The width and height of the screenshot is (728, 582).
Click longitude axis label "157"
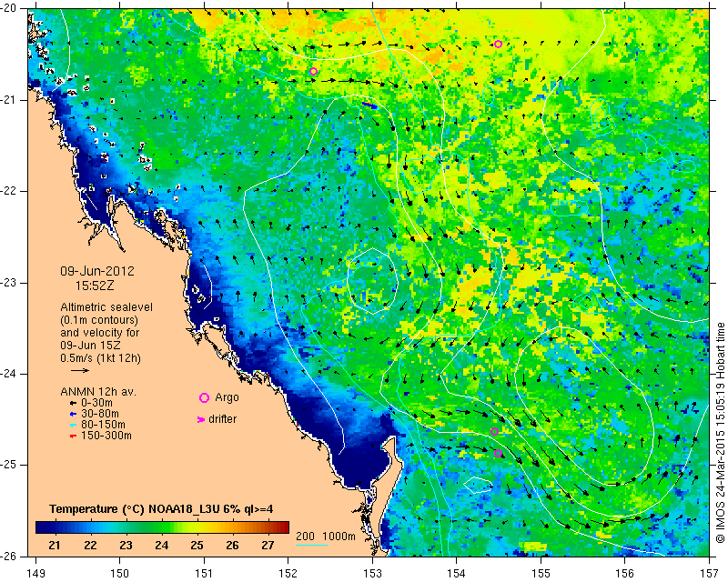coord(710,573)
